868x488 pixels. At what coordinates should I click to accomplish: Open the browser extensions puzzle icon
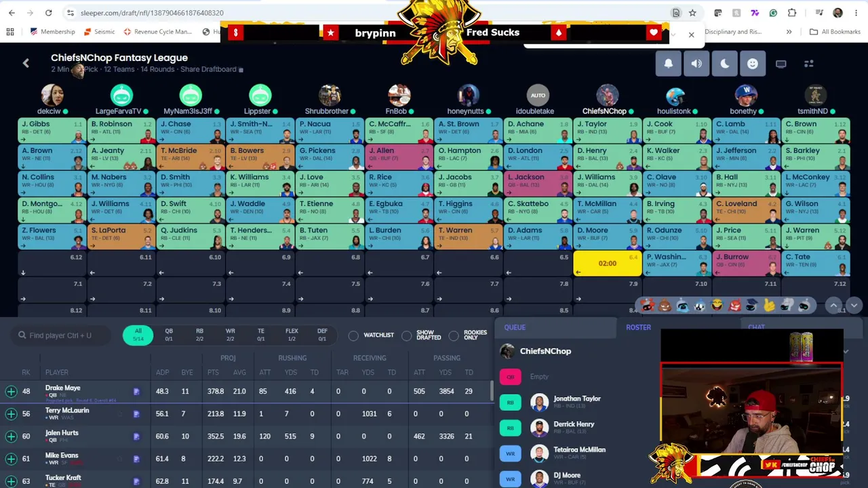[x=792, y=13]
